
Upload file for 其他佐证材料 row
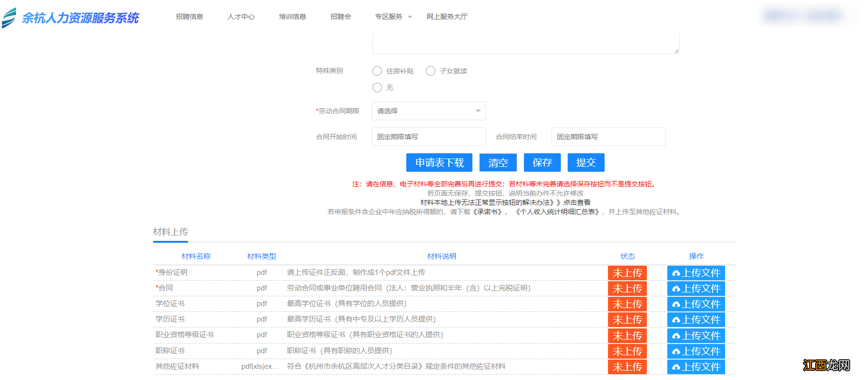(696, 367)
